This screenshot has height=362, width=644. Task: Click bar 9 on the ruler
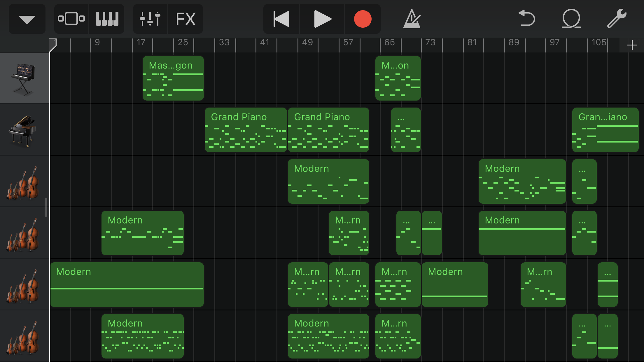pyautogui.click(x=97, y=43)
